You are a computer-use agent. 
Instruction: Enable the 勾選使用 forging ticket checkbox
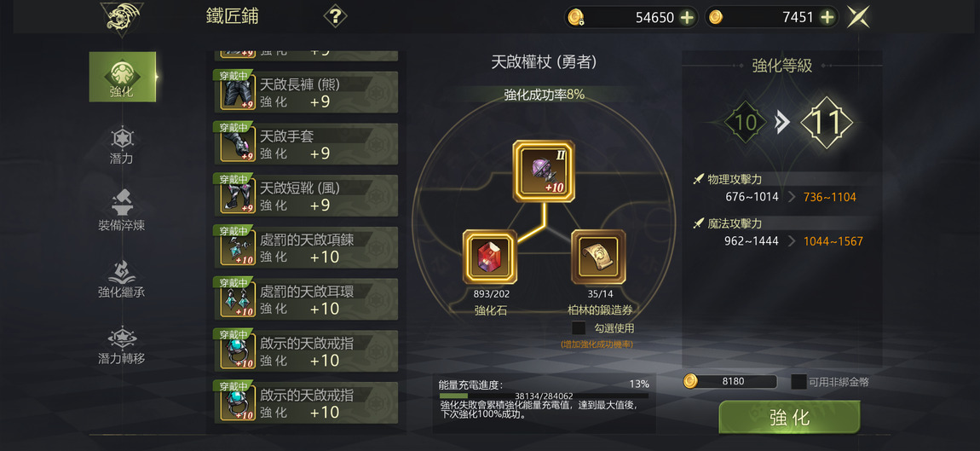(579, 327)
